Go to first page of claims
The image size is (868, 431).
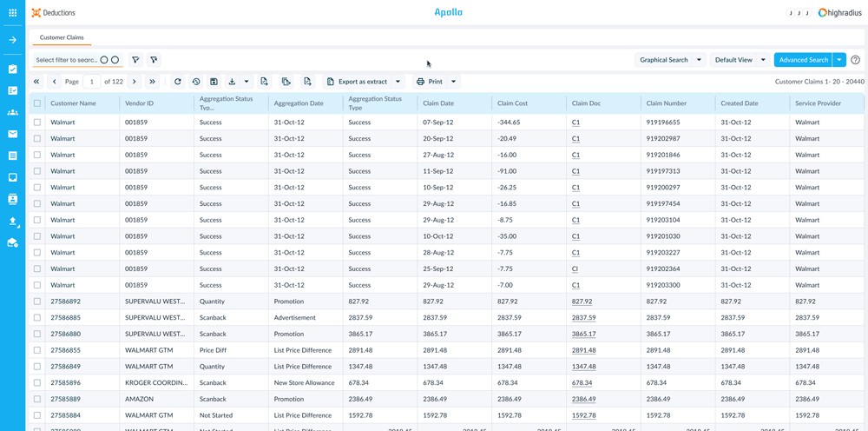(x=36, y=82)
